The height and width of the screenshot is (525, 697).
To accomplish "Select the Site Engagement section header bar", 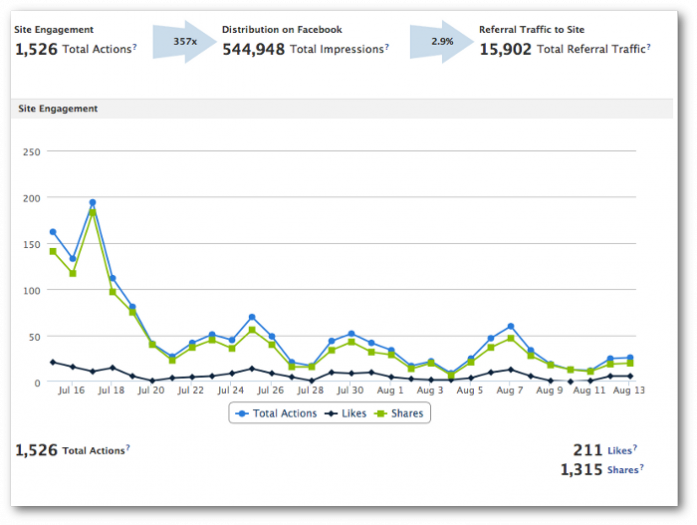I will pyautogui.click(x=342, y=108).
